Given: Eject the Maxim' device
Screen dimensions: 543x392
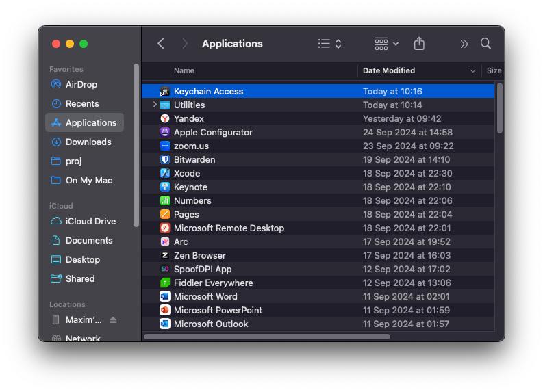Looking at the screenshot, I should coord(113,319).
